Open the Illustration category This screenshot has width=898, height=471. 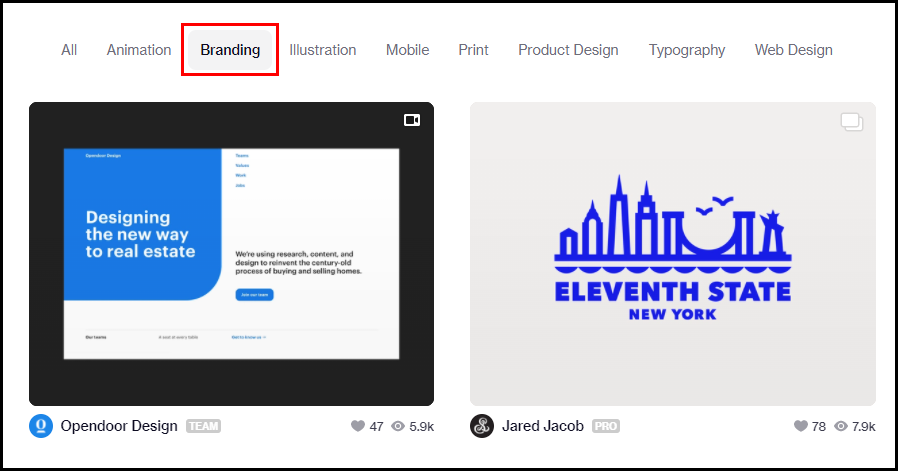pyautogui.click(x=322, y=50)
